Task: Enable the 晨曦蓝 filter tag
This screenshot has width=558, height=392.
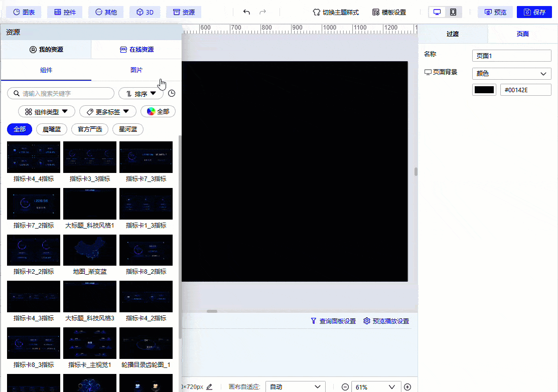Action: pyautogui.click(x=51, y=129)
